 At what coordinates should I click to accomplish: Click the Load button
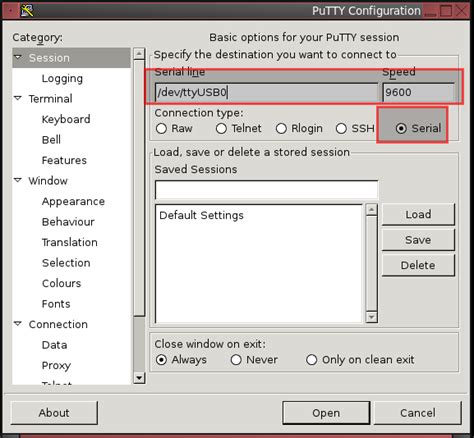click(418, 214)
